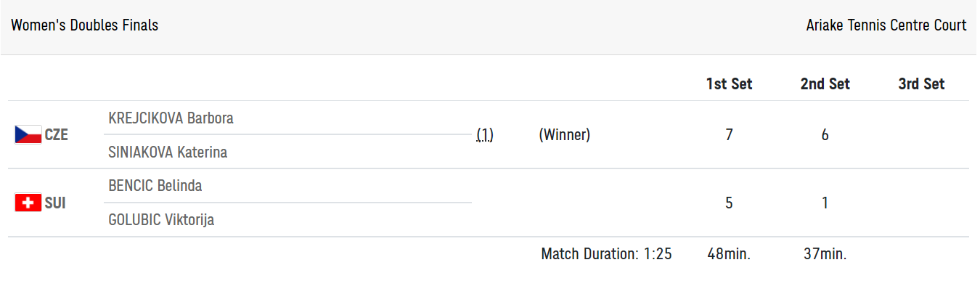This screenshot has height=281, width=980.
Task: Click the seed number (1) marker
Action: tap(485, 134)
